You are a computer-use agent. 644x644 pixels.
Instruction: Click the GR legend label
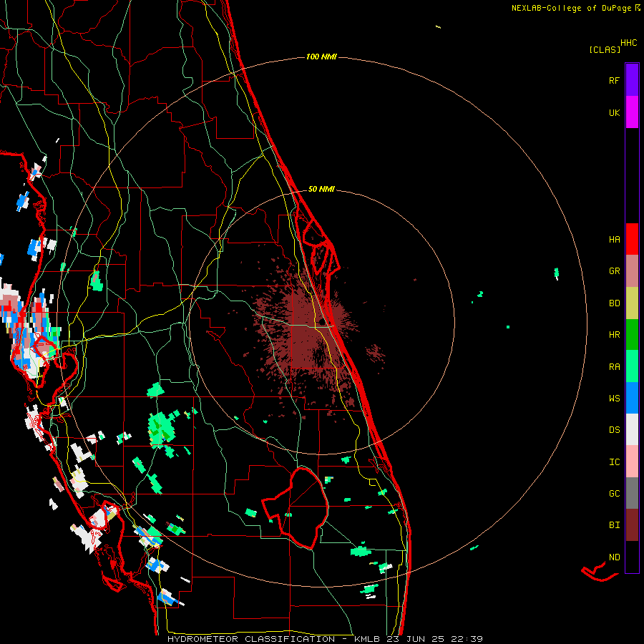click(614, 271)
